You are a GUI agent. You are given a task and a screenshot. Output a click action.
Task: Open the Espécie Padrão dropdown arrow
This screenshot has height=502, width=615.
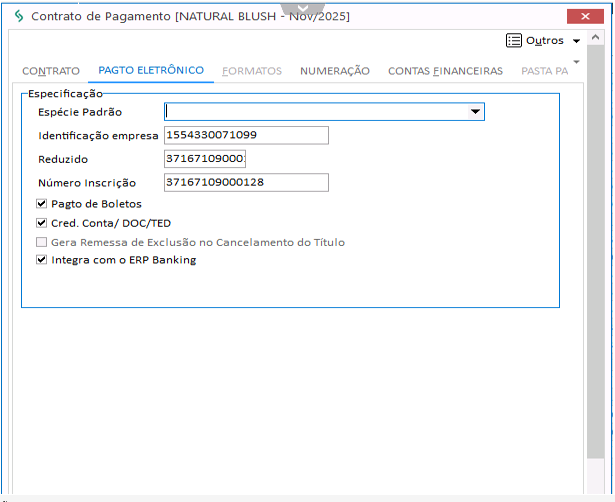pyautogui.click(x=475, y=112)
